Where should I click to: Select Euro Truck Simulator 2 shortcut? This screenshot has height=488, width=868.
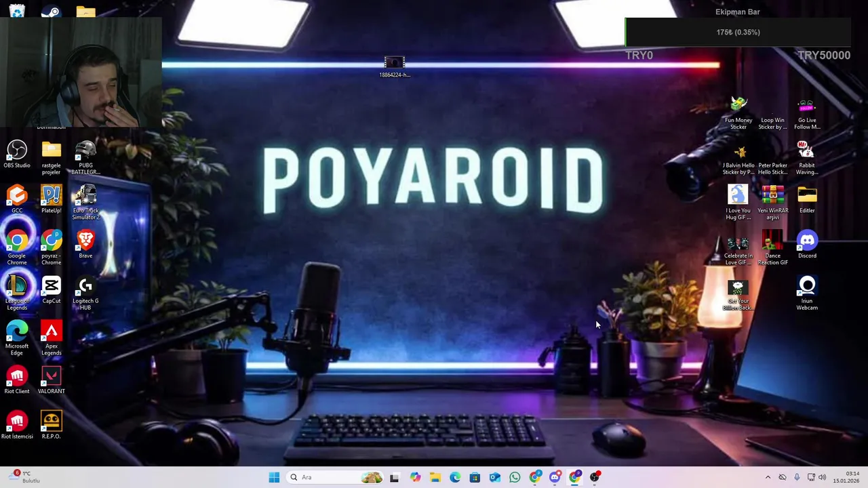pyautogui.click(x=85, y=203)
